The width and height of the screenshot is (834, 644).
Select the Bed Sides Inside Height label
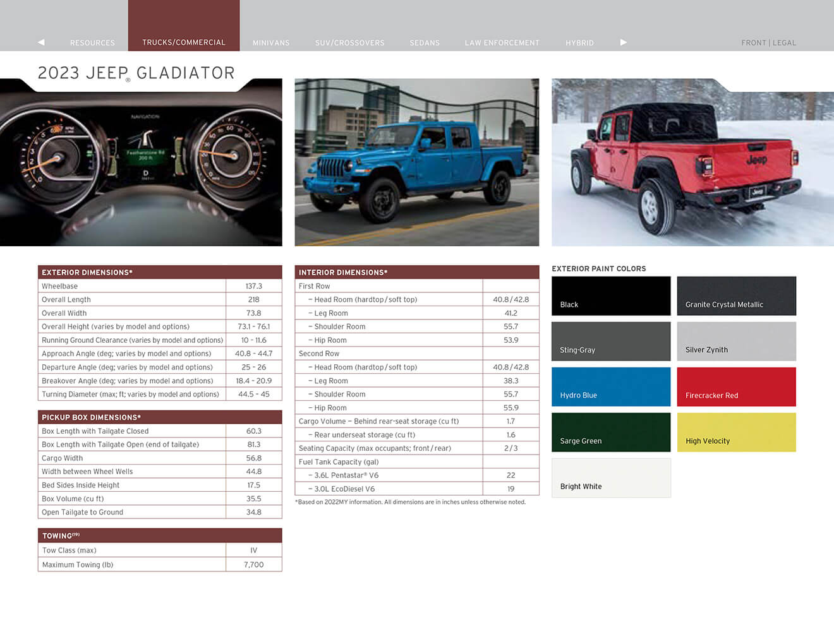(81, 486)
